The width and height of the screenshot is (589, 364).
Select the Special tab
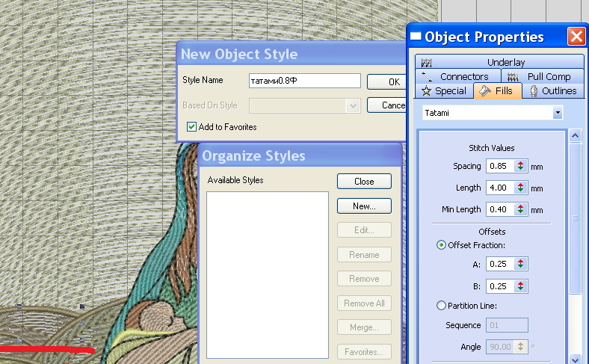445,91
